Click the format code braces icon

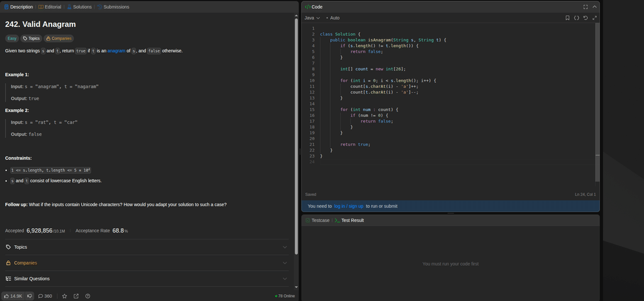pos(576,18)
